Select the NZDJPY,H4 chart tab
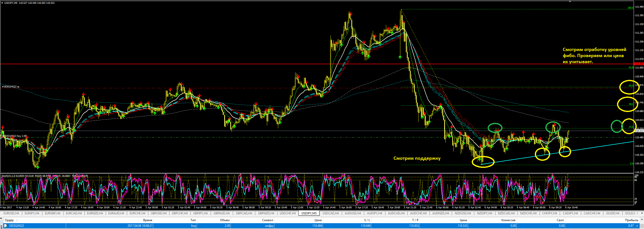Viewport: 644px width, 229px height. pos(485,213)
